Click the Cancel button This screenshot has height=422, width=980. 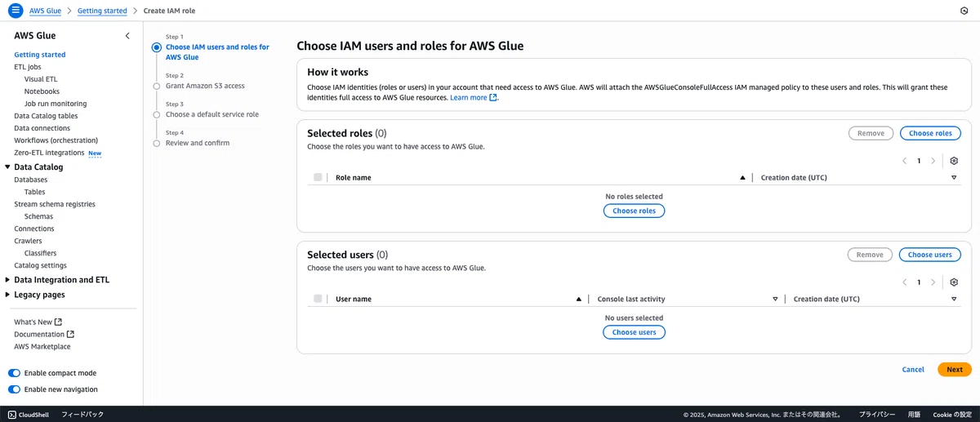(x=913, y=370)
